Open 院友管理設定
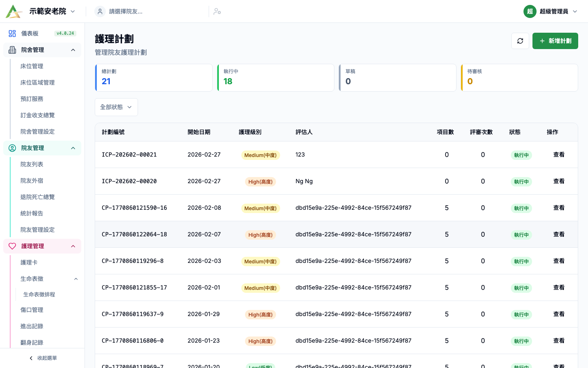 38,230
